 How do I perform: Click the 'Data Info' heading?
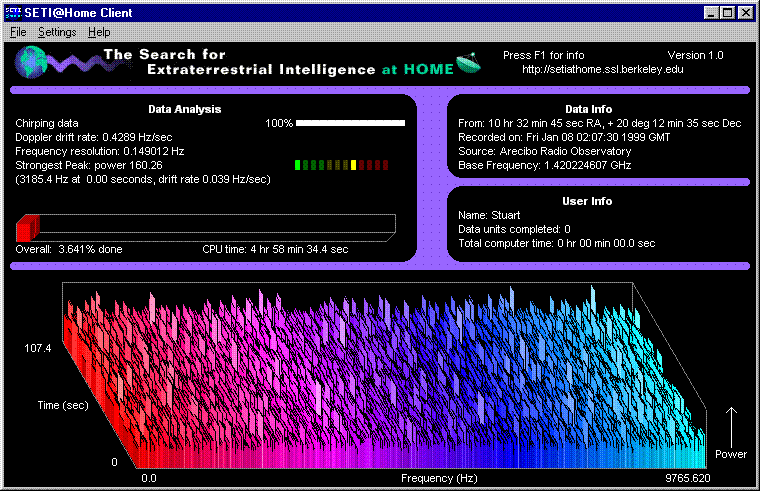[588, 109]
